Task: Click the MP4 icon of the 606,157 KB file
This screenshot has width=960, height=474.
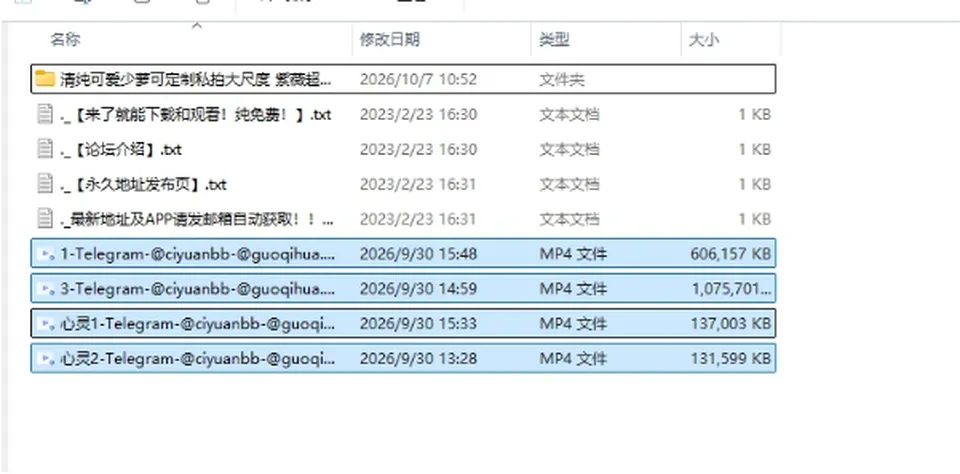Action: click(47, 254)
